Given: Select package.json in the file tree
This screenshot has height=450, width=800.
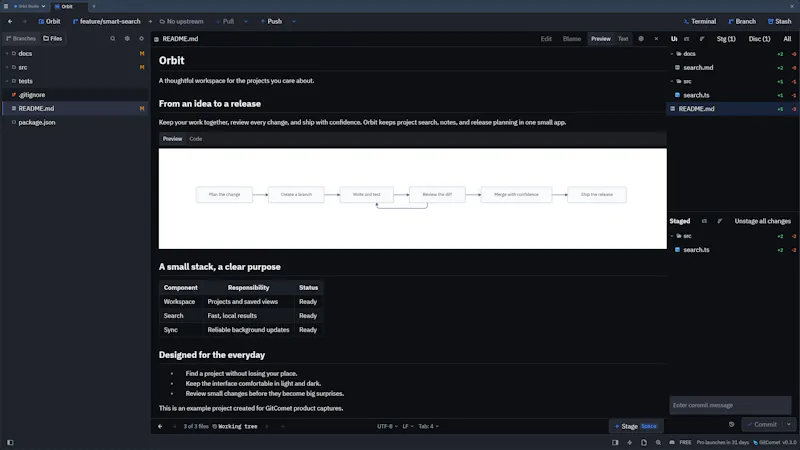Looking at the screenshot, I should 76,122.
